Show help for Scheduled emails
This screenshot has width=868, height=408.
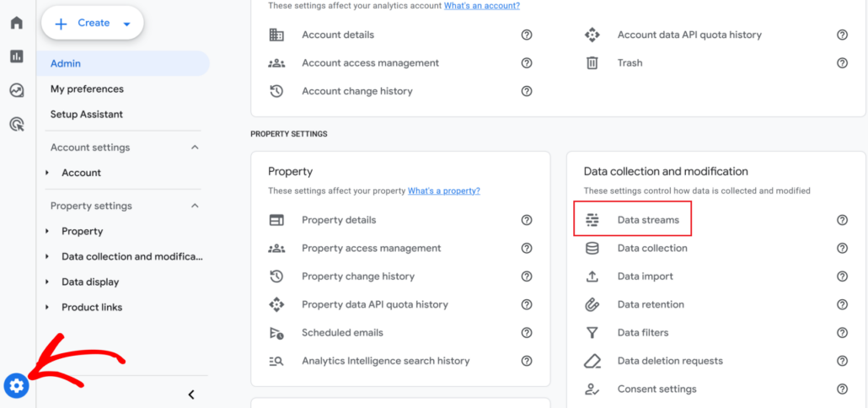point(527,333)
